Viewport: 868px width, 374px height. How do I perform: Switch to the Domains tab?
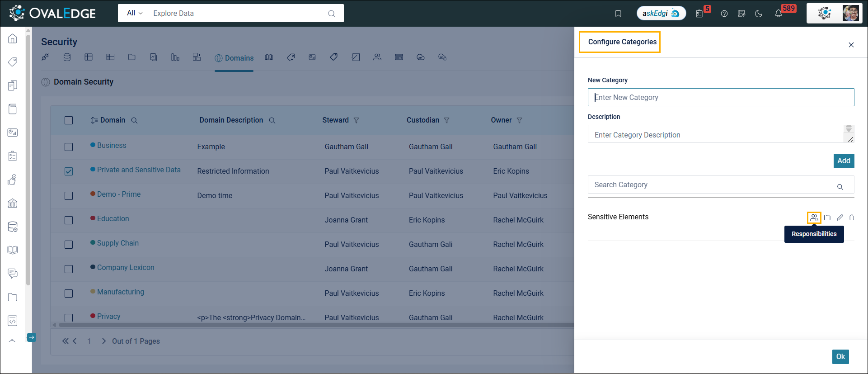(234, 58)
